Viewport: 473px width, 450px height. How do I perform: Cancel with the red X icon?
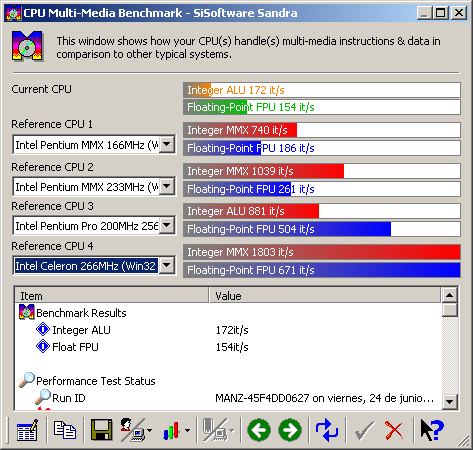pos(394,430)
